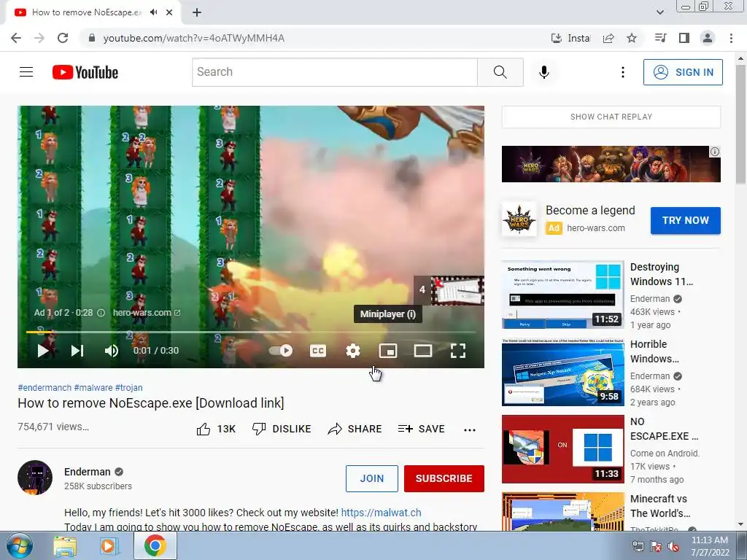Click the SIGN IN button

pyautogui.click(x=683, y=72)
